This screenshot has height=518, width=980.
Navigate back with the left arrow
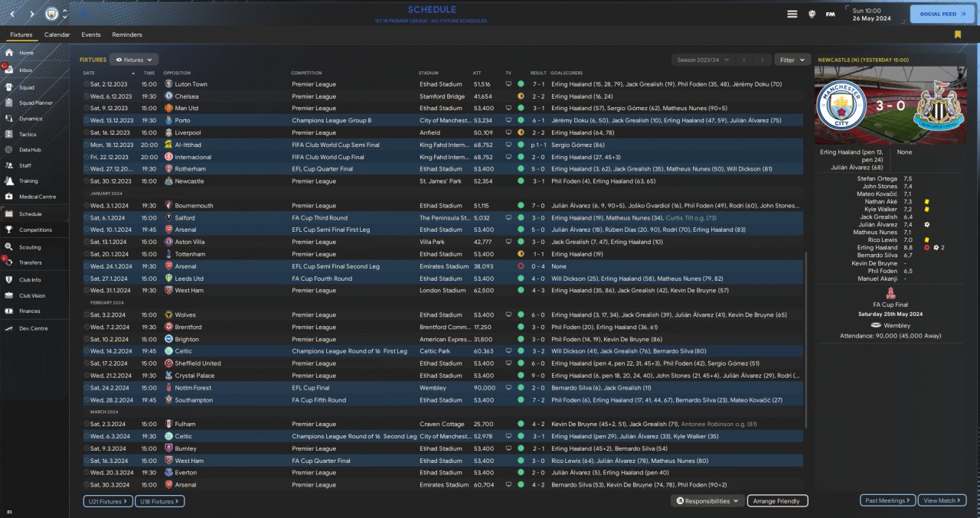coord(11,14)
